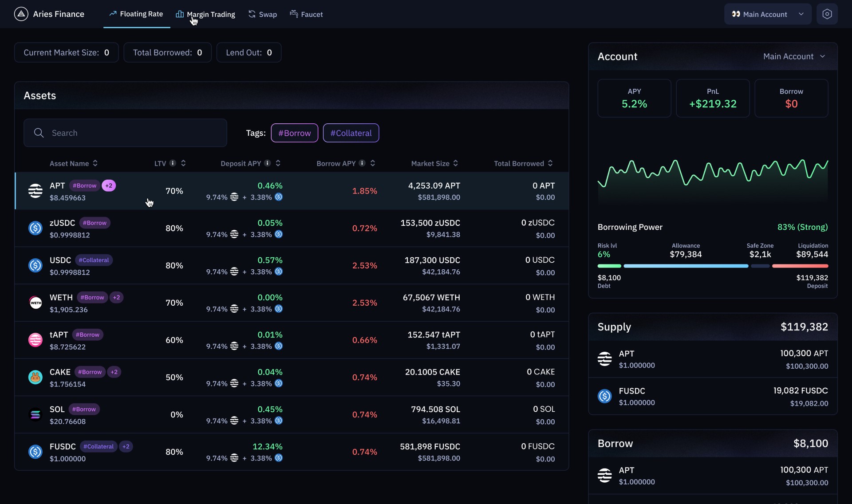Click the #Borrow tag on SOL row
The height and width of the screenshot is (504, 852).
84,409
